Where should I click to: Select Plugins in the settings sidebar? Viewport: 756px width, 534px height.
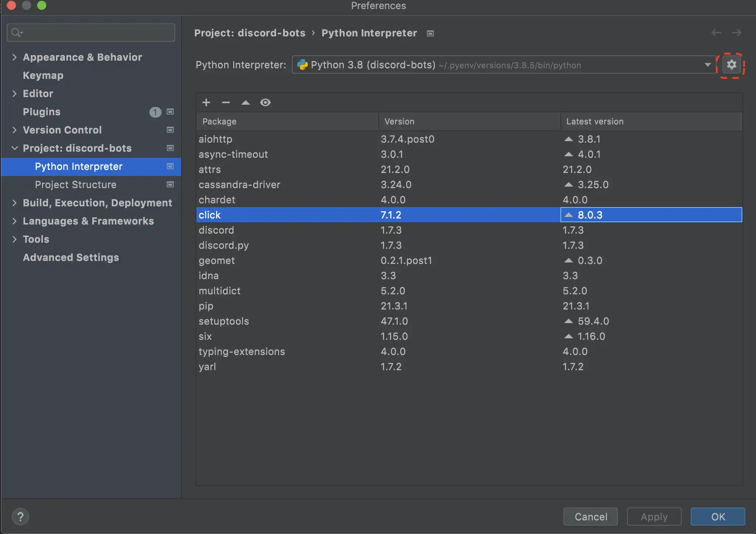tap(41, 112)
